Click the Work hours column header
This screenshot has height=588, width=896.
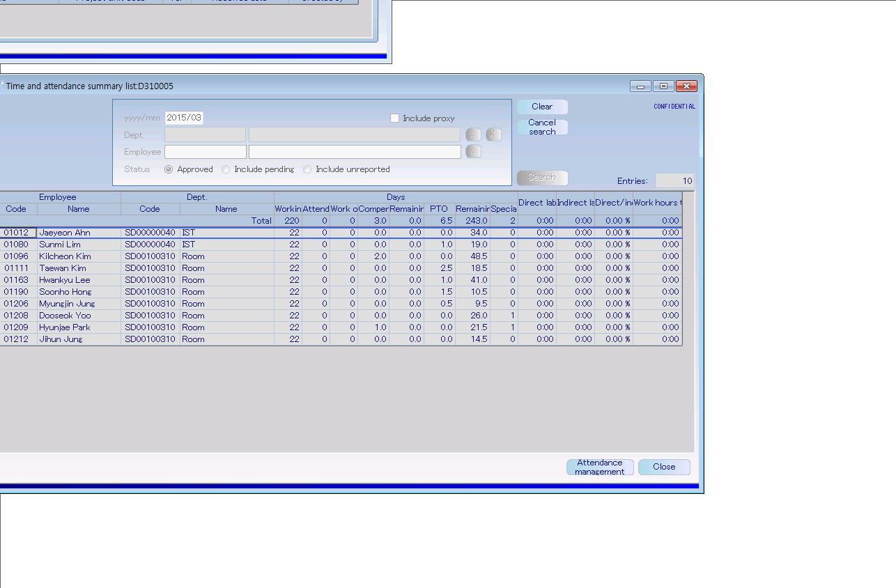pos(657,203)
